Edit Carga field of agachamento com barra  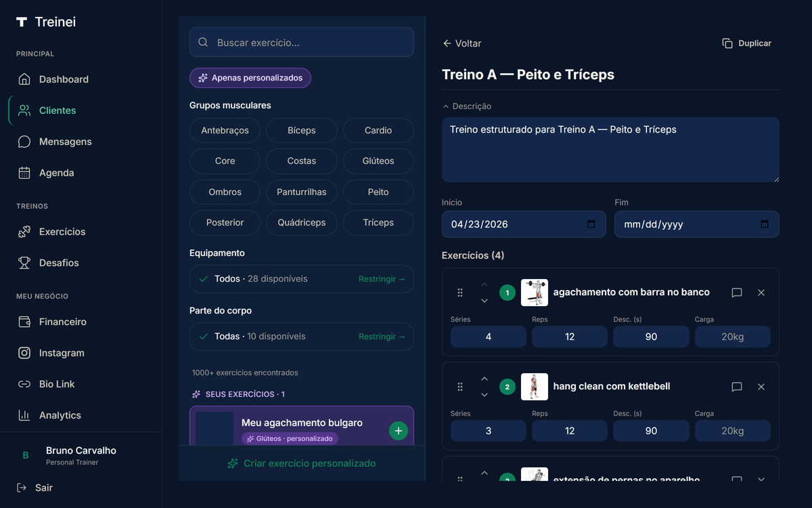(733, 337)
